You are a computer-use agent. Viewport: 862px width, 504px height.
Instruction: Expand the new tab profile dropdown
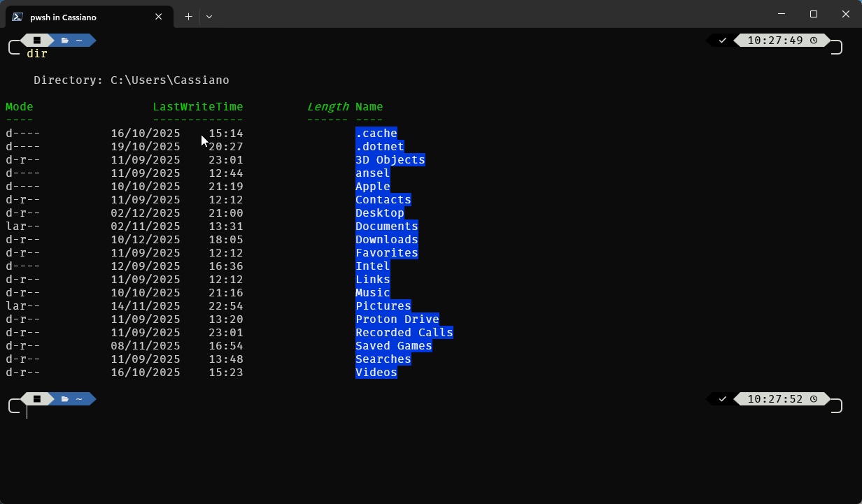click(209, 17)
